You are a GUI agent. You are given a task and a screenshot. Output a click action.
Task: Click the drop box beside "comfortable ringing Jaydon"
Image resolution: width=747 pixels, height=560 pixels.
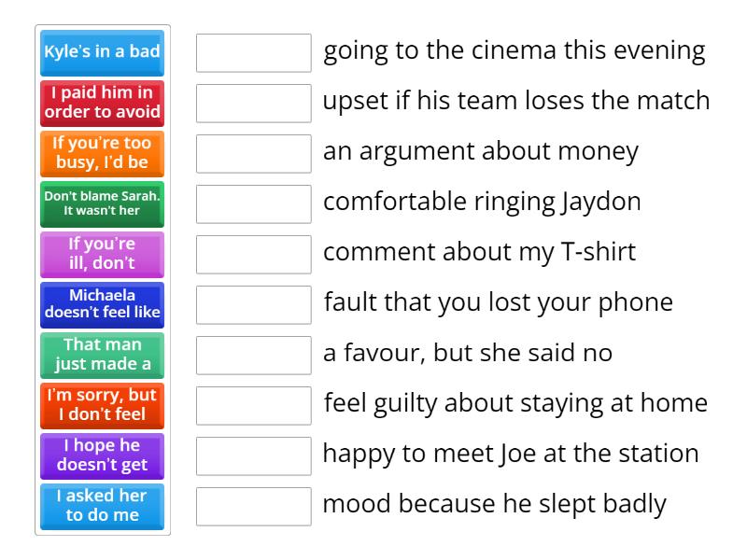[x=254, y=203]
